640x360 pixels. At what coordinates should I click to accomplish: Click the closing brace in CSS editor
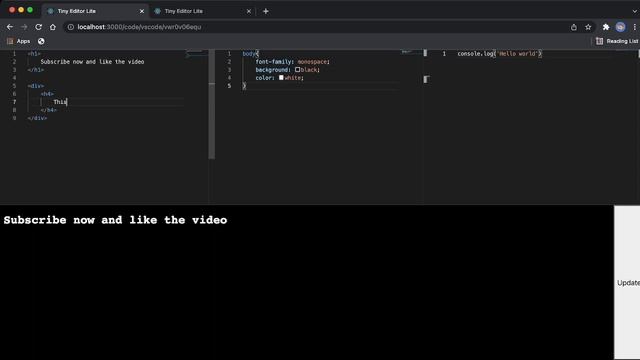click(x=244, y=86)
